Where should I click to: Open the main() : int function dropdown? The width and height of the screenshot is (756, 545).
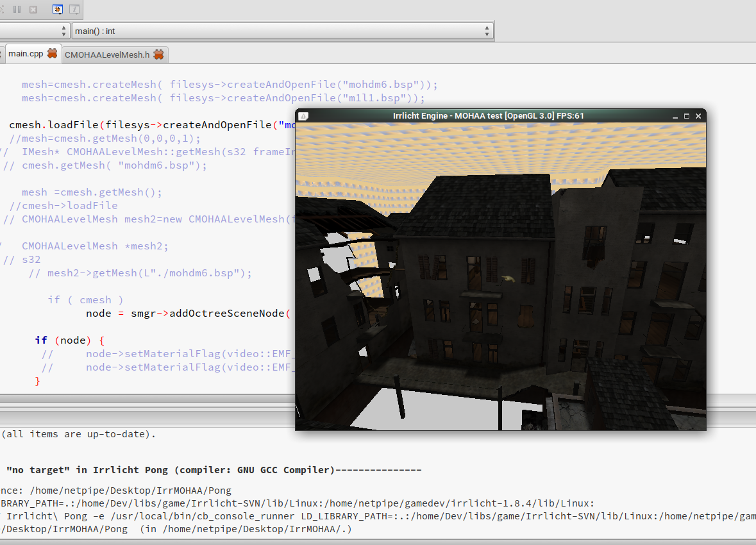[283, 31]
